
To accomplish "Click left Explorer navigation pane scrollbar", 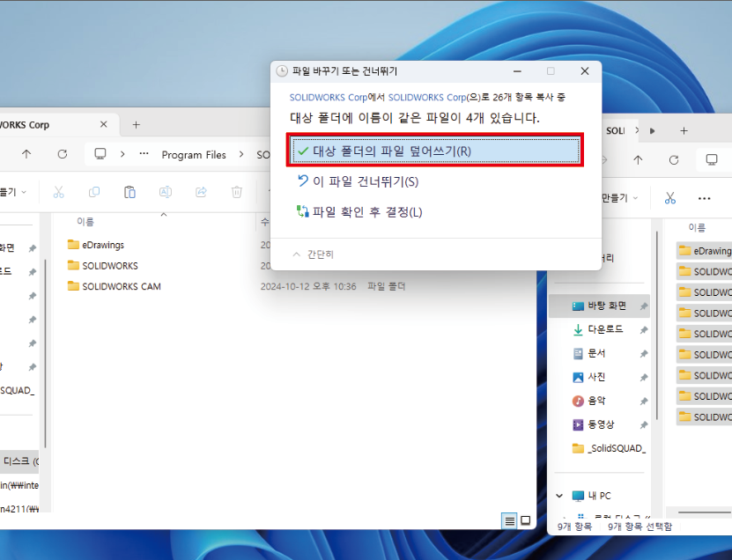I will [x=45, y=353].
